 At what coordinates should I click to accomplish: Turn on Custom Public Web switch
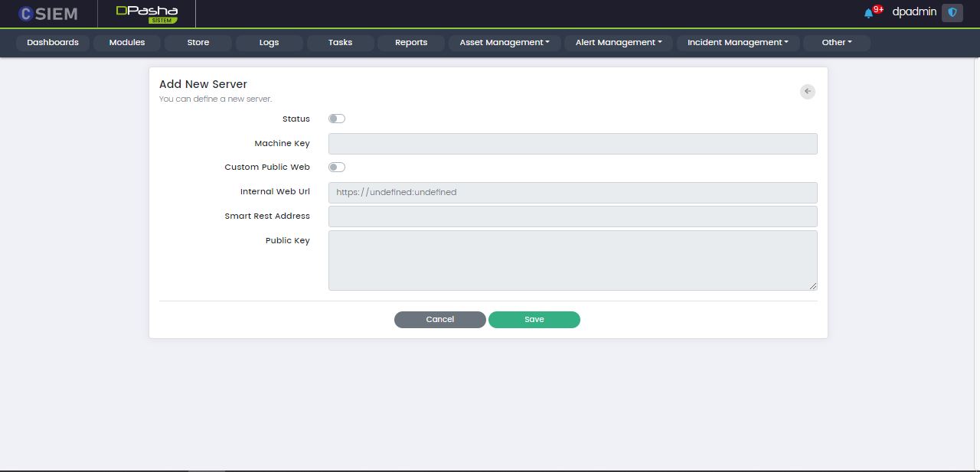[x=337, y=167]
